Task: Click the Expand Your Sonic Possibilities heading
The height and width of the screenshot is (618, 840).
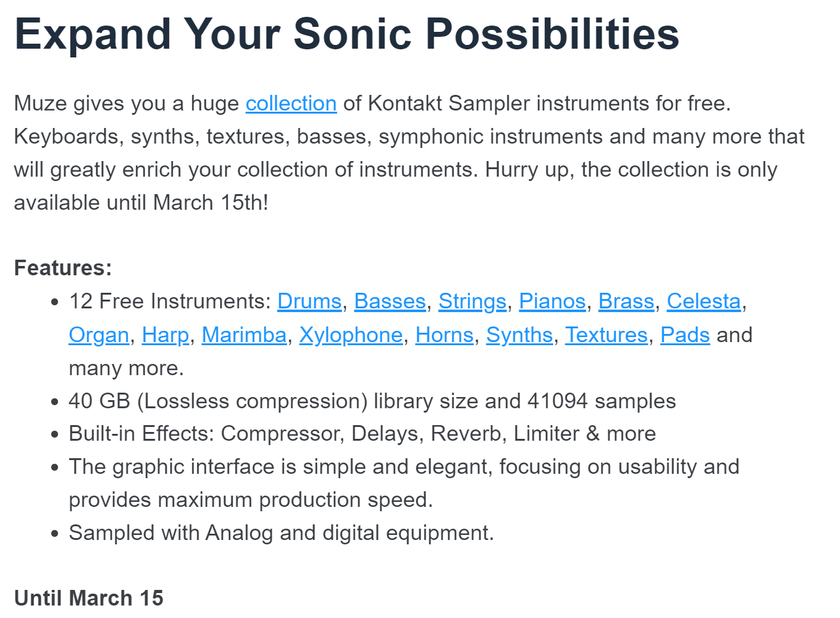Action: [x=347, y=34]
